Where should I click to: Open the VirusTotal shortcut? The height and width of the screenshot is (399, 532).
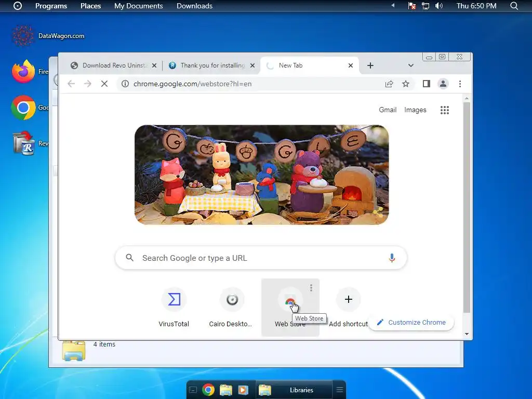[x=174, y=308]
